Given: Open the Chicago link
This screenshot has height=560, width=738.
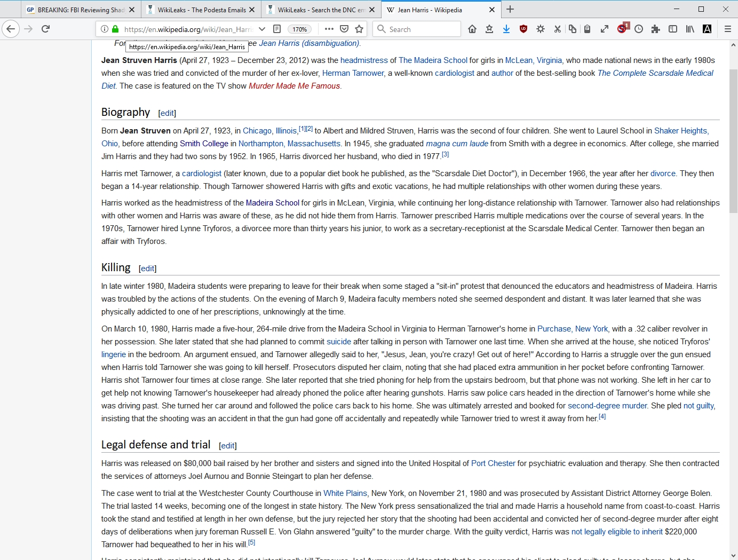Looking at the screenshot, I should pyautogui.click(x=257, y=131).
